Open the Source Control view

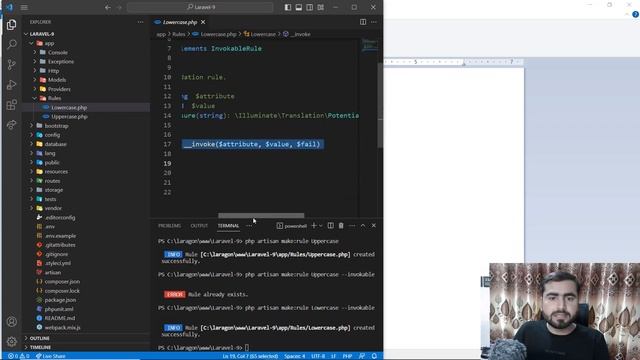[11, 64]
